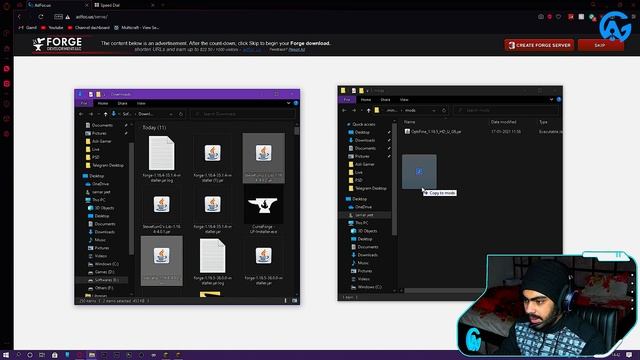Open the View ribbon tab in Downloads window
Screen dimensions: 640x360
coord(141,104)
